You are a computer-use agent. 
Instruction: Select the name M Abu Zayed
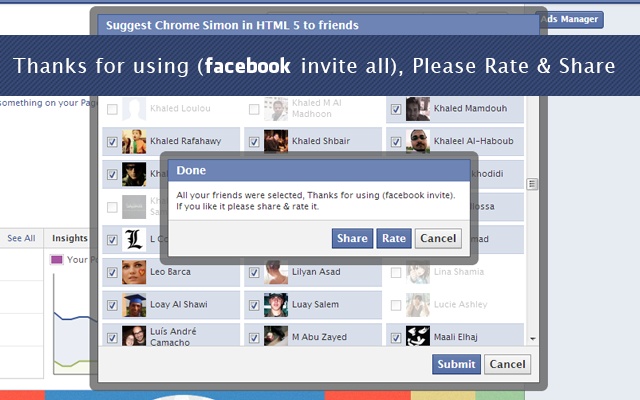pos(319,337)
